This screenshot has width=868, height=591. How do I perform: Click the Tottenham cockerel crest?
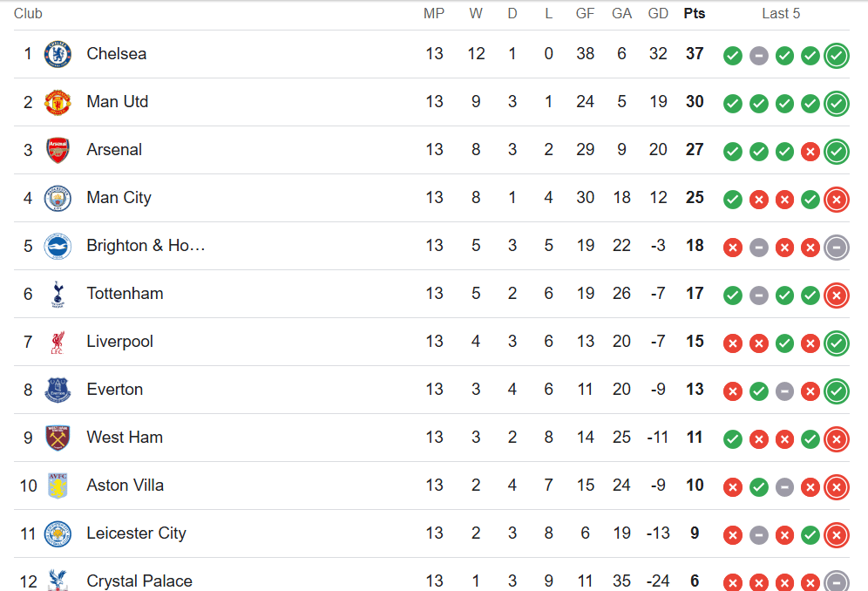[x=58, y=294]
